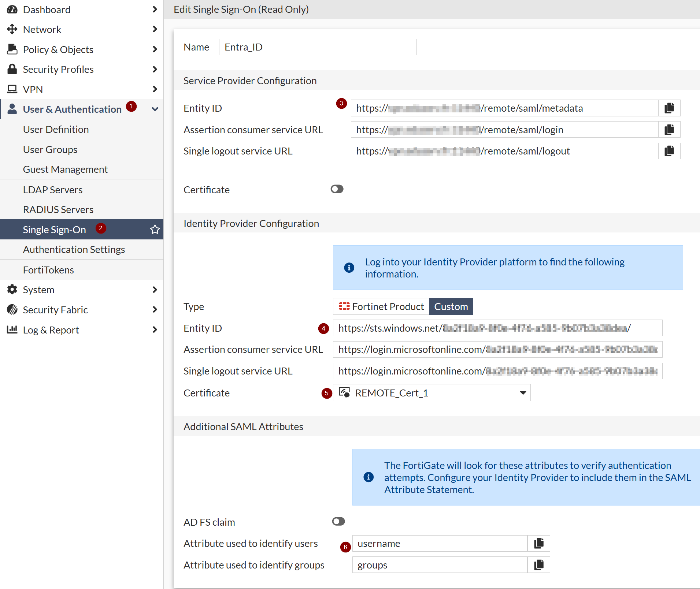Image resolution: width=700 pixels, height=589 pixels.
Task: Click the Log & Report menu label
Action: pos(51,330)
